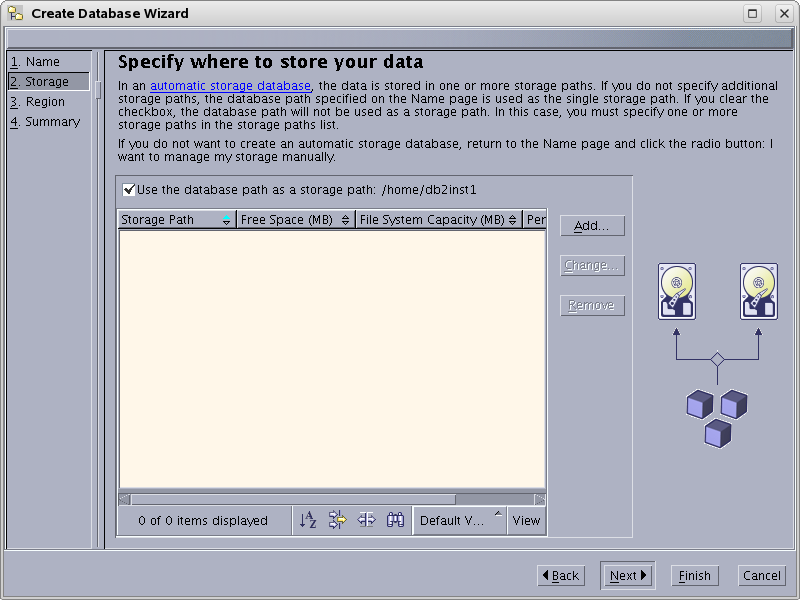
Task: Click the binoculars find icon
Action: (x=395, y=520)
